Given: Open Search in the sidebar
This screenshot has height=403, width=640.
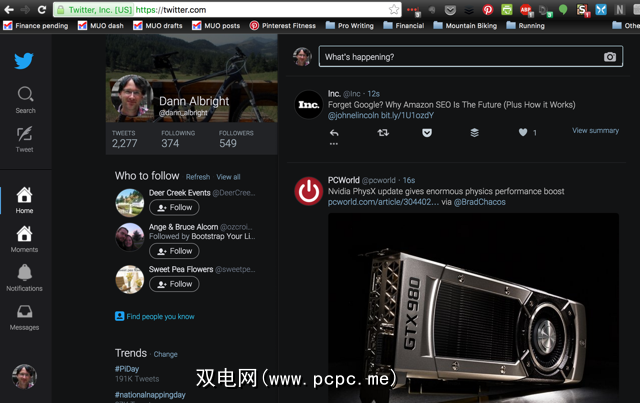Looking at the screenshot, I should point(25,100).
